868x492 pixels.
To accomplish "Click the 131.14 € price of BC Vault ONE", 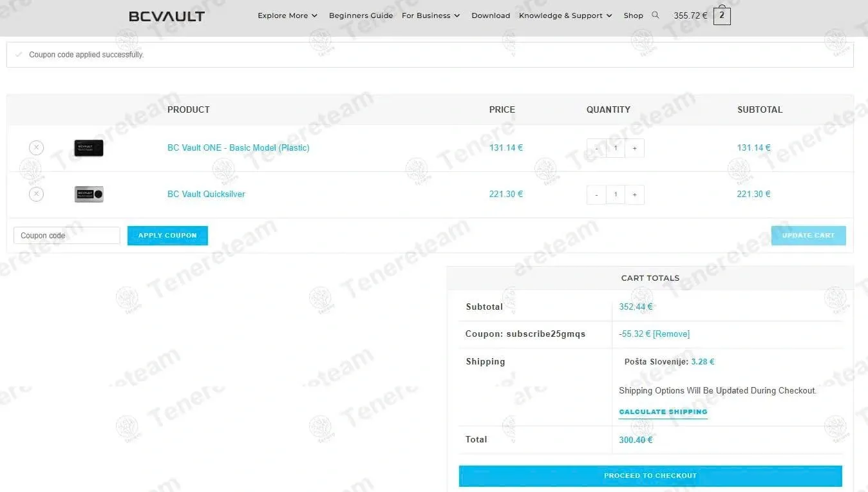I will click(506, 147).
